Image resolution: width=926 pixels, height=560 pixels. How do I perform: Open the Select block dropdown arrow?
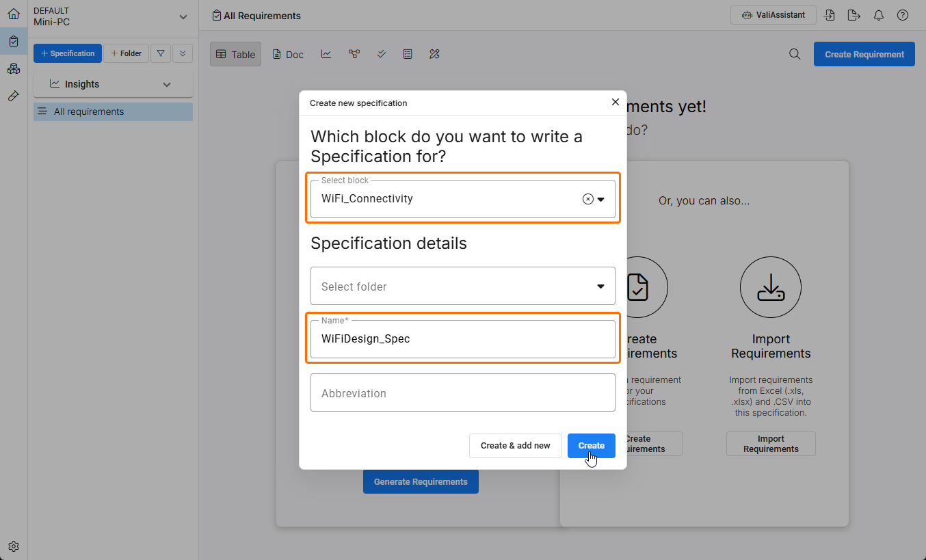[x=601, y=200]
